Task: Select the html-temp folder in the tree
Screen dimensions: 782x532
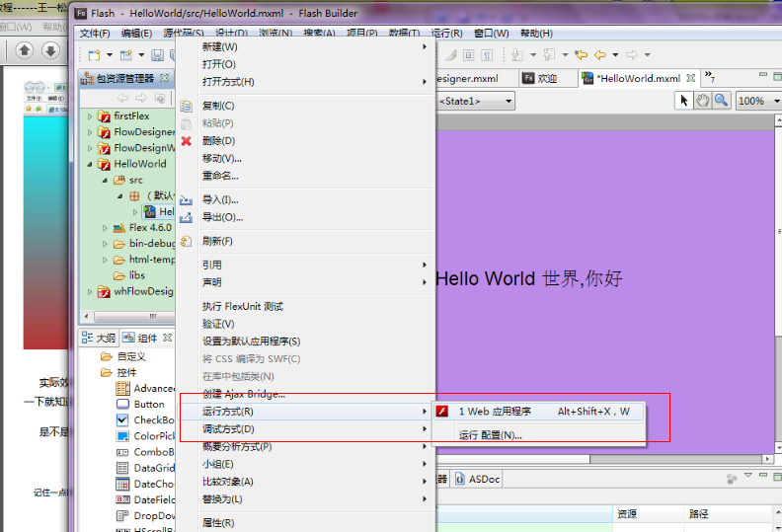Action: click(x=144, y=260)
